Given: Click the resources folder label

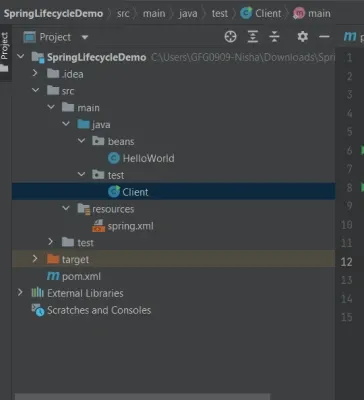Looking at the screenshot, I should [113, 209].
